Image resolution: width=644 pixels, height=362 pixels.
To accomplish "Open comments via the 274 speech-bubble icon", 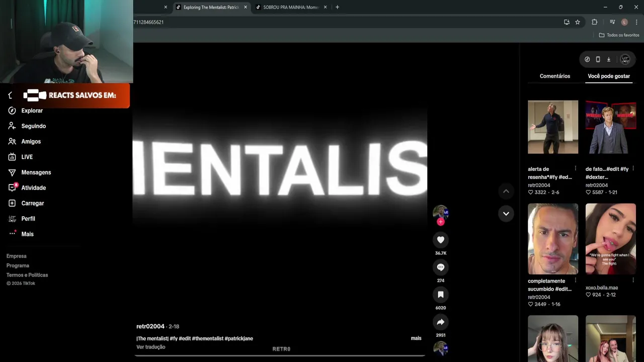I will coord(440,267).
